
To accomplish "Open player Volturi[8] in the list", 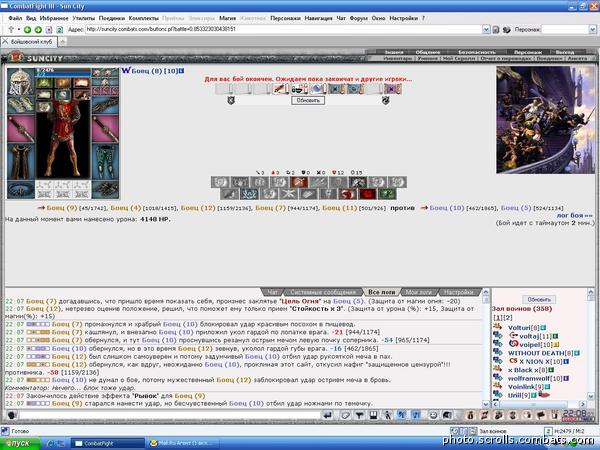I will (x=523, y=328).
